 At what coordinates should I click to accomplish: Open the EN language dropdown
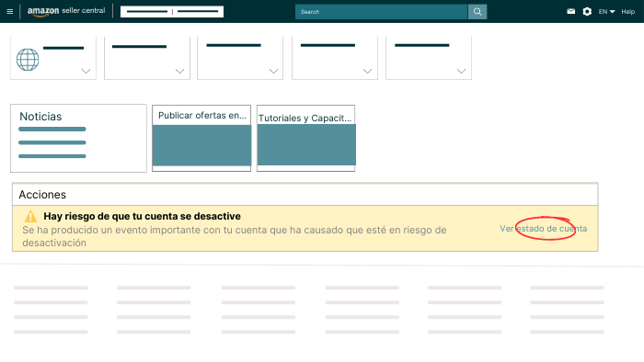(606, 11)
